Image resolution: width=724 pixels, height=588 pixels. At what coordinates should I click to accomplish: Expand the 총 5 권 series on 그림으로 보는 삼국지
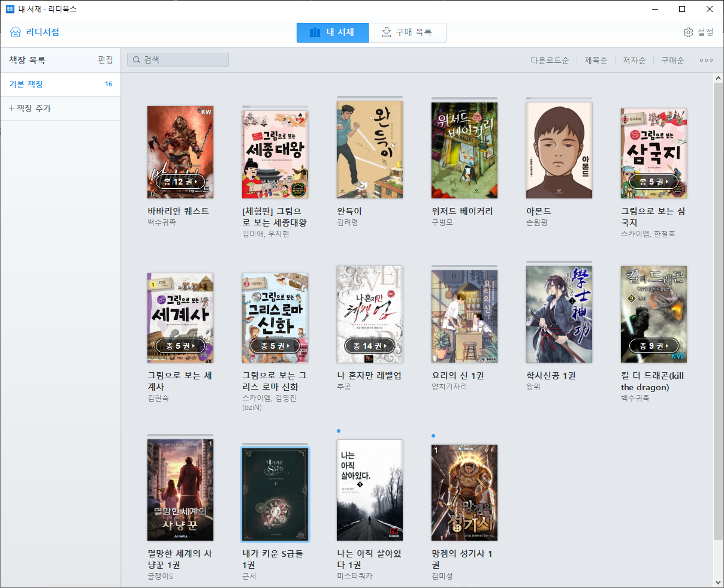pos(653,181)
